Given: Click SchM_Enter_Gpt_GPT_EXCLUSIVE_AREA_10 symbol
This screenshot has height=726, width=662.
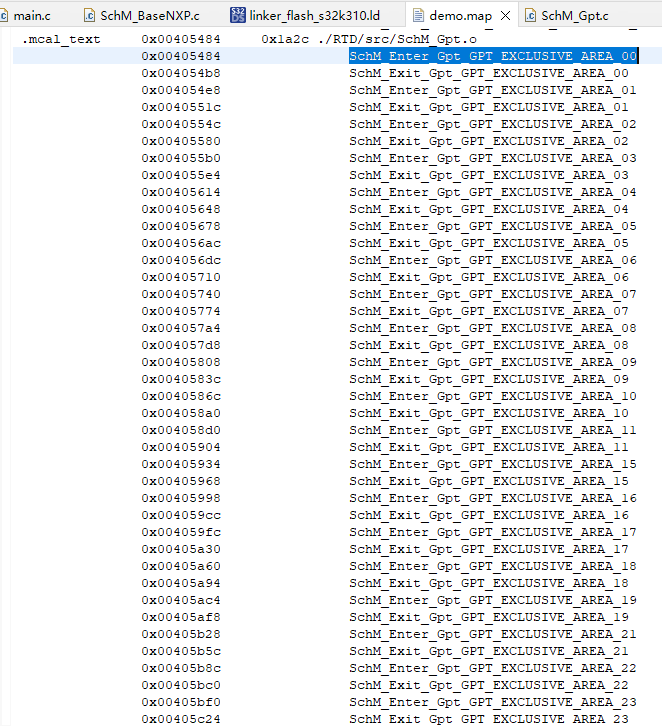Looking at the screenshot, I should [493, 396].
